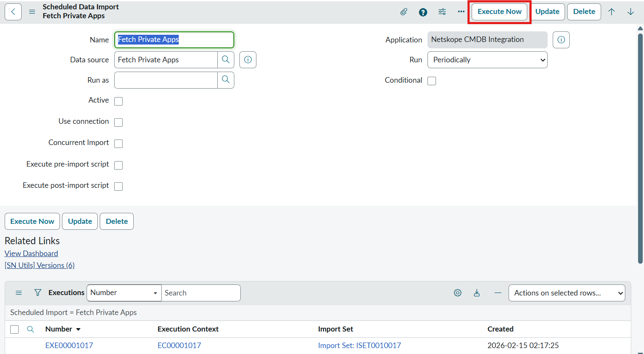Click the header Update button
The image size is (644, 354).
[x=547, y=12]
